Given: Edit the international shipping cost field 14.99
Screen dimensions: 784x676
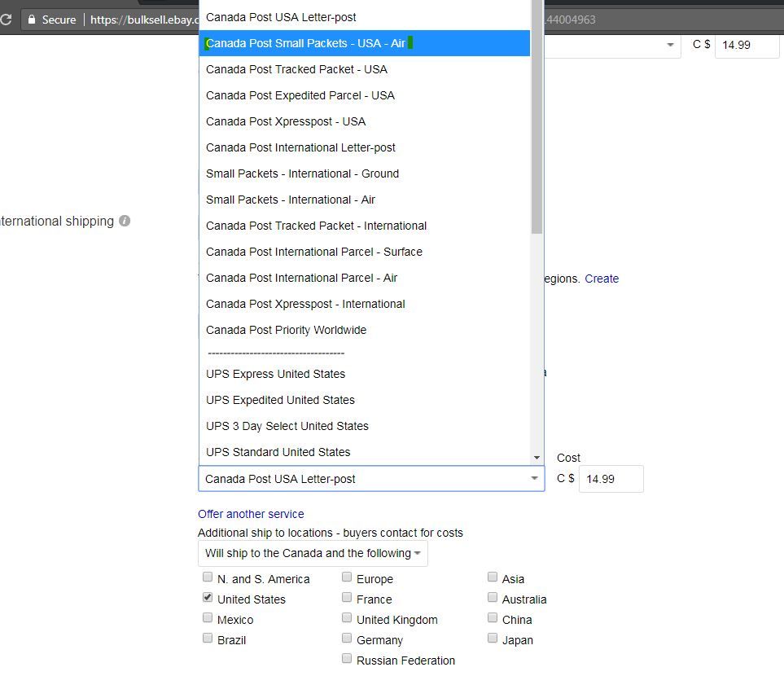Looking at the screenshot, I should tap(611, 479).
